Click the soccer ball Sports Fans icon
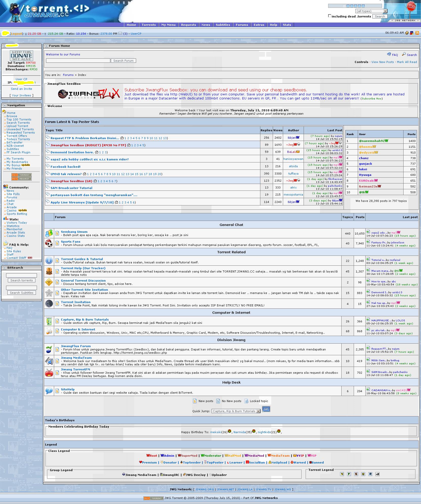The height and width of the screenshot is (504, 421). [49, 243]
